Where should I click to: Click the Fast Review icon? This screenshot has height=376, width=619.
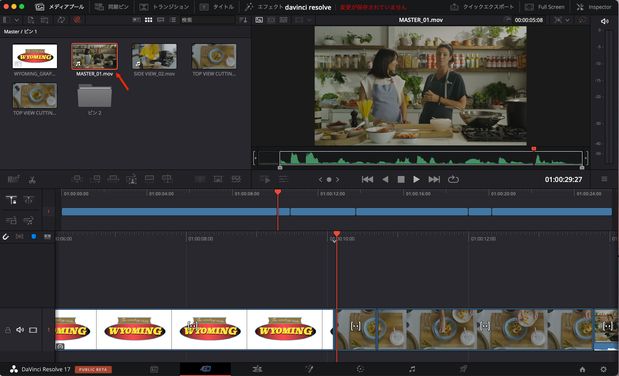(x=265, y=180)
